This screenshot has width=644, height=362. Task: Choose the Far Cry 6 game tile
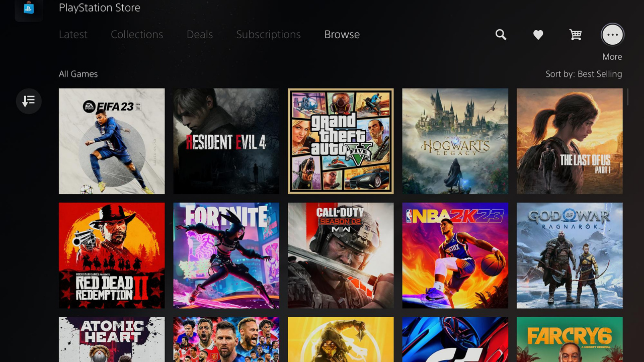(570, 339)
